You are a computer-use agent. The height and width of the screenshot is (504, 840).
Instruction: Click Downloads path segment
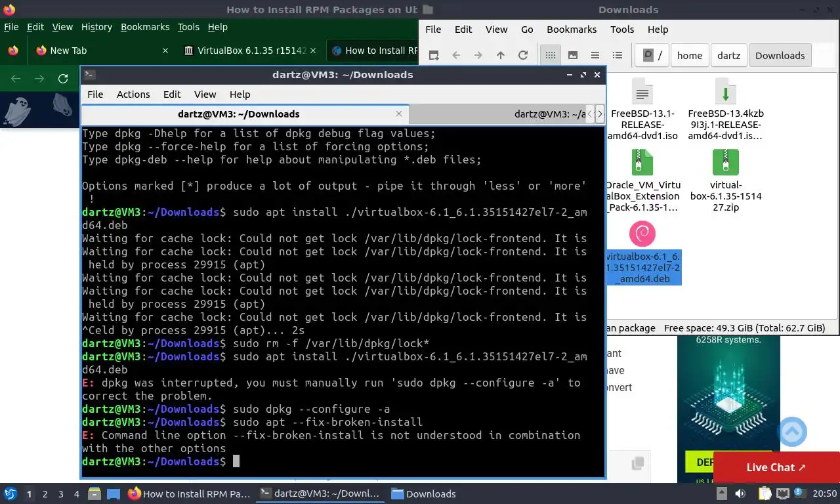[x=780, y=56]
